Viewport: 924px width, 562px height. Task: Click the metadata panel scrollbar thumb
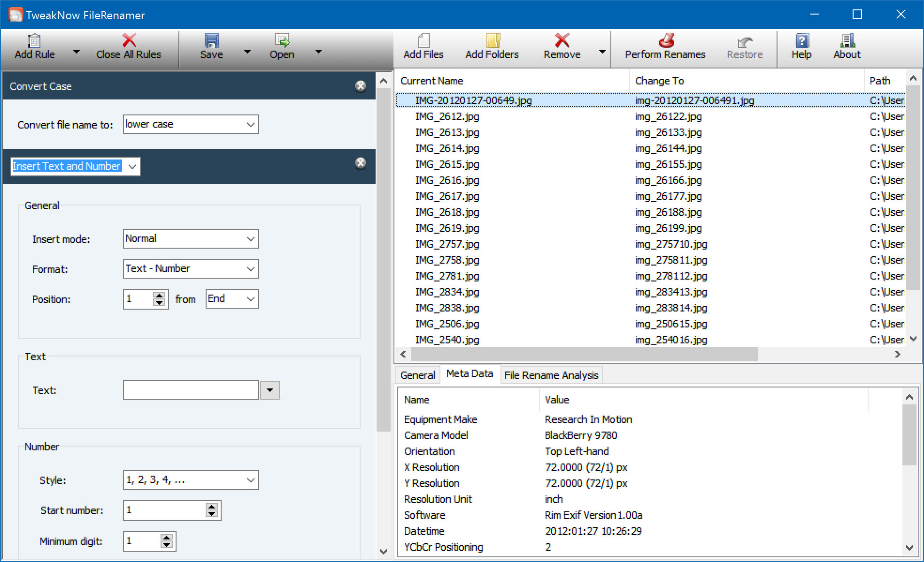tap(909, 434)
